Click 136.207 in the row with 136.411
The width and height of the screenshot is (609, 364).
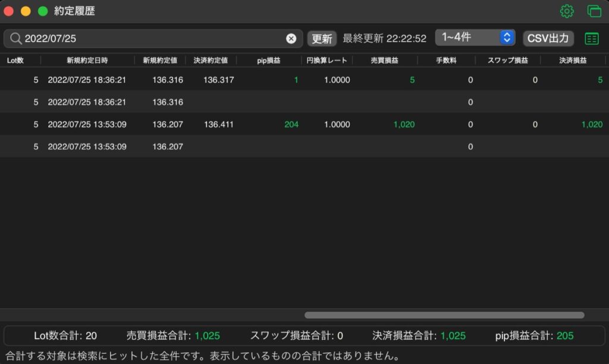(167, 125)
